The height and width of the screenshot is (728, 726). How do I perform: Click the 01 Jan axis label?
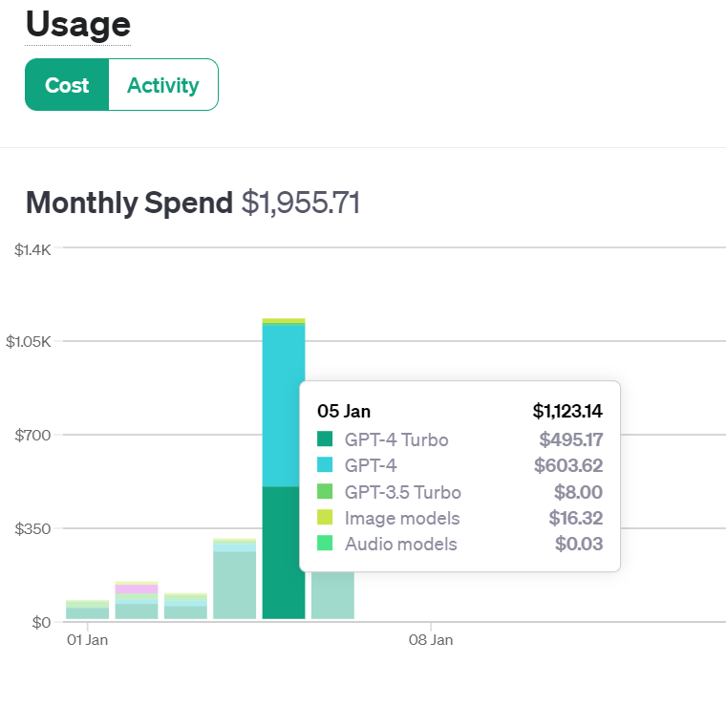point(87,640)
